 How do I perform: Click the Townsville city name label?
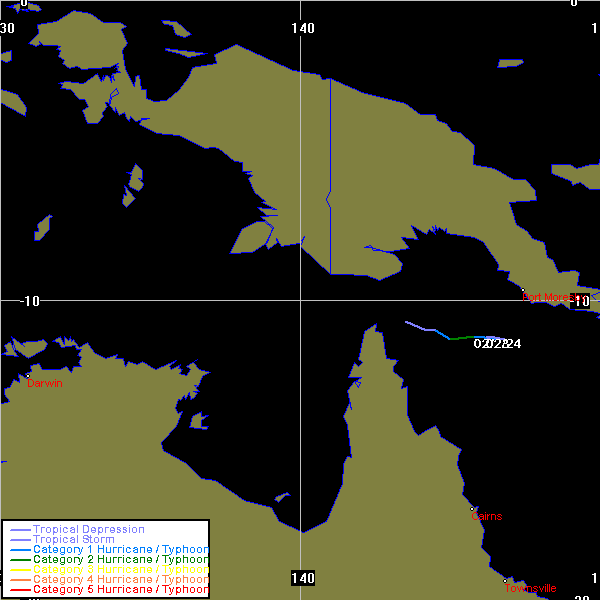coord(530,588)
